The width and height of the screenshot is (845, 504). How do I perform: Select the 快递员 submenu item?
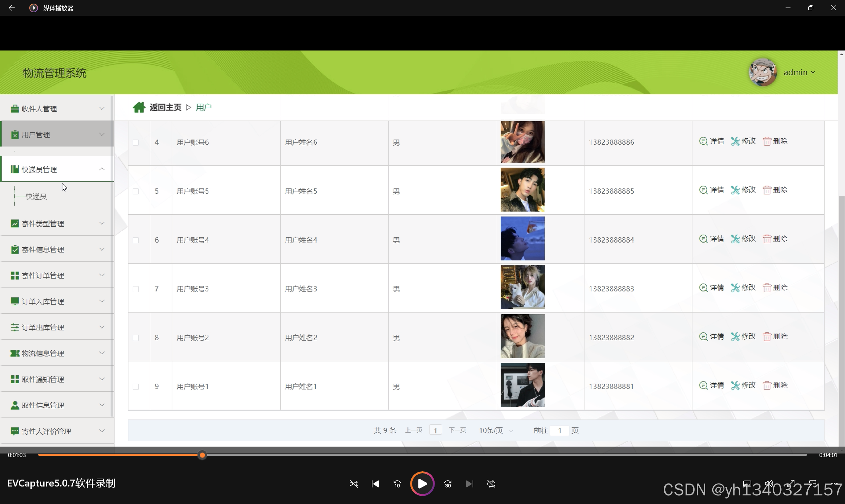coord(36,196)
